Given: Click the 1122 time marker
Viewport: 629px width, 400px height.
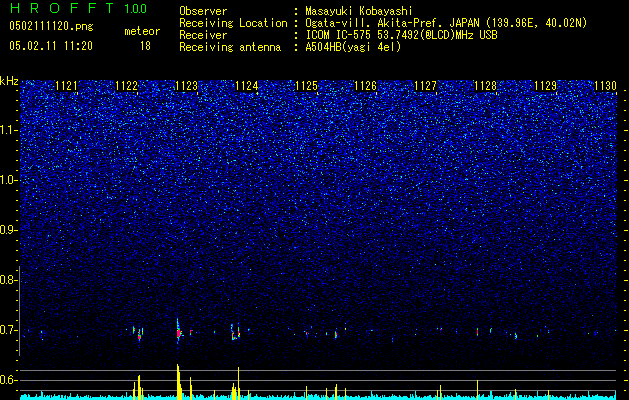Looking at the screenshot, I should coord(126,86).
